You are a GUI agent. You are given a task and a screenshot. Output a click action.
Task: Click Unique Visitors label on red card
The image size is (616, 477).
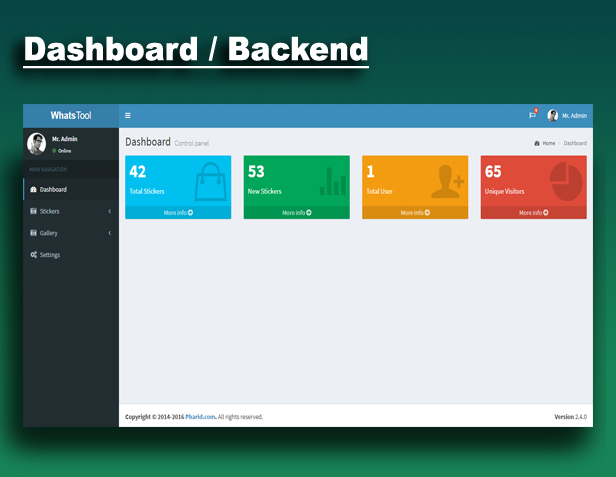coord(504,191)
